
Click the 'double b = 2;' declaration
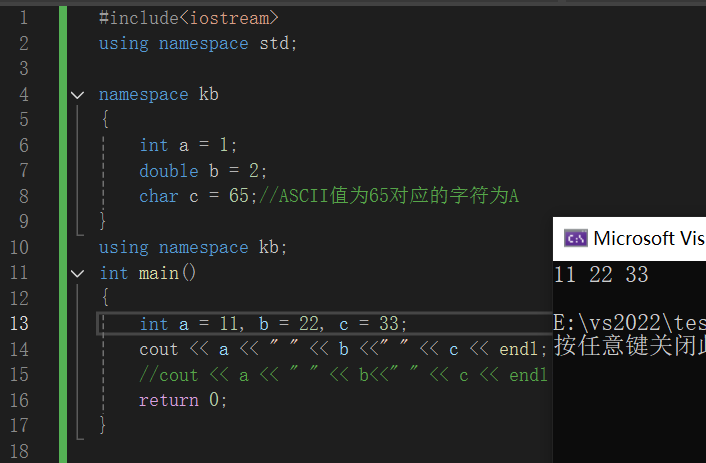203,171
